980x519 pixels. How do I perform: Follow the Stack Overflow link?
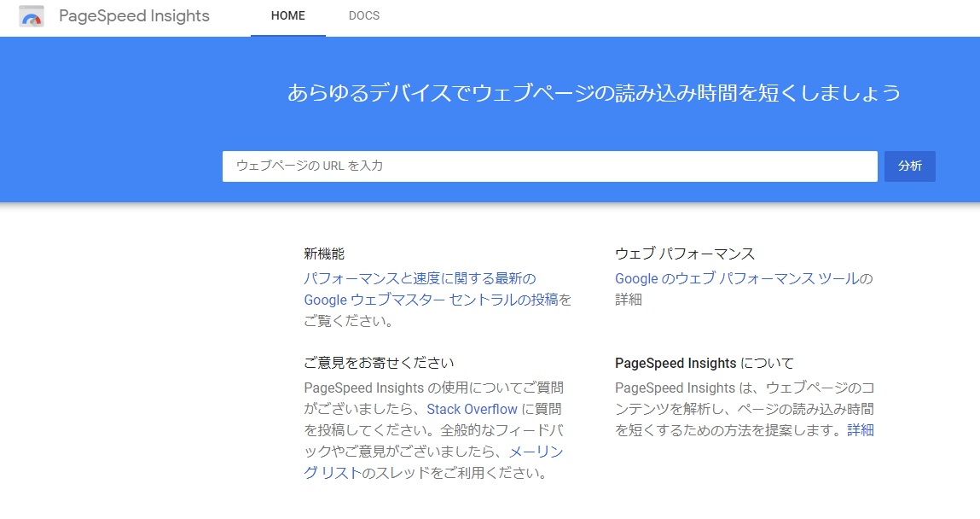472,410
